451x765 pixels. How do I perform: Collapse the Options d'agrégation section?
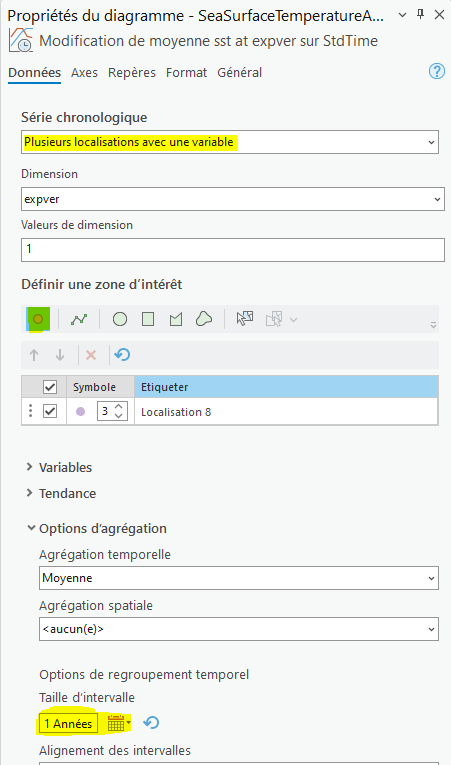pos(31,528)
